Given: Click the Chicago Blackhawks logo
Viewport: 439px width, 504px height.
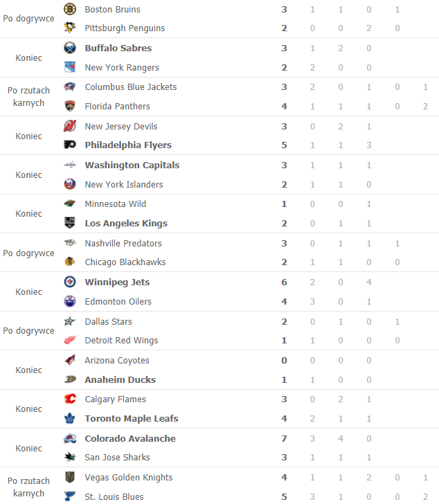Looking at the screenshot, I should [x=69, y=262].
